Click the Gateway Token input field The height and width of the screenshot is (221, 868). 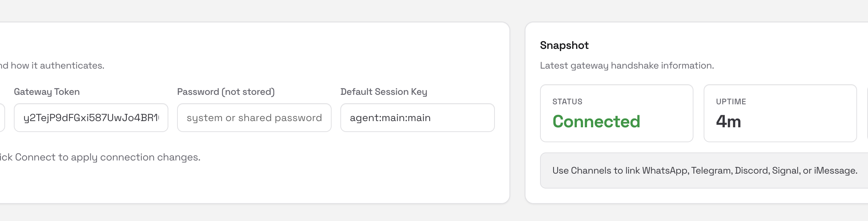(x=91, y=117)
